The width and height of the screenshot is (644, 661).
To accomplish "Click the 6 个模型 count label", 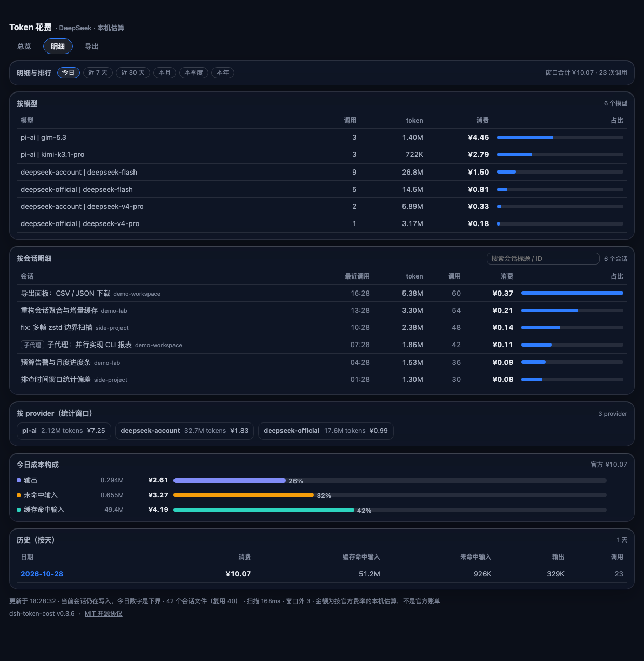I will coord(615,103).
